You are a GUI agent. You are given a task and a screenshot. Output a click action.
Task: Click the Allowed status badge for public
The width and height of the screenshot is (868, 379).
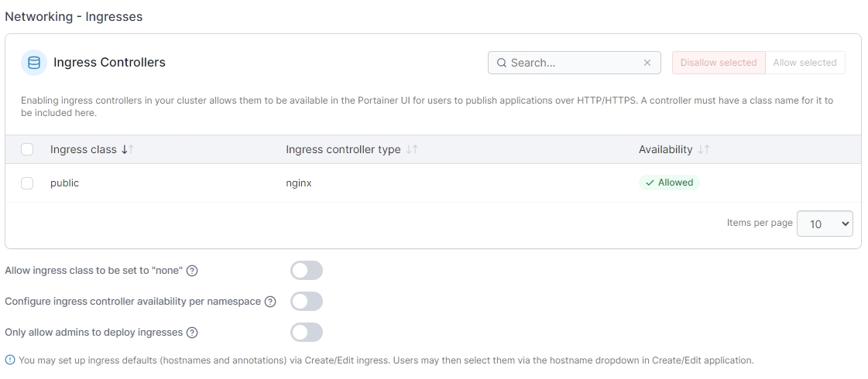tap(669, 183)
